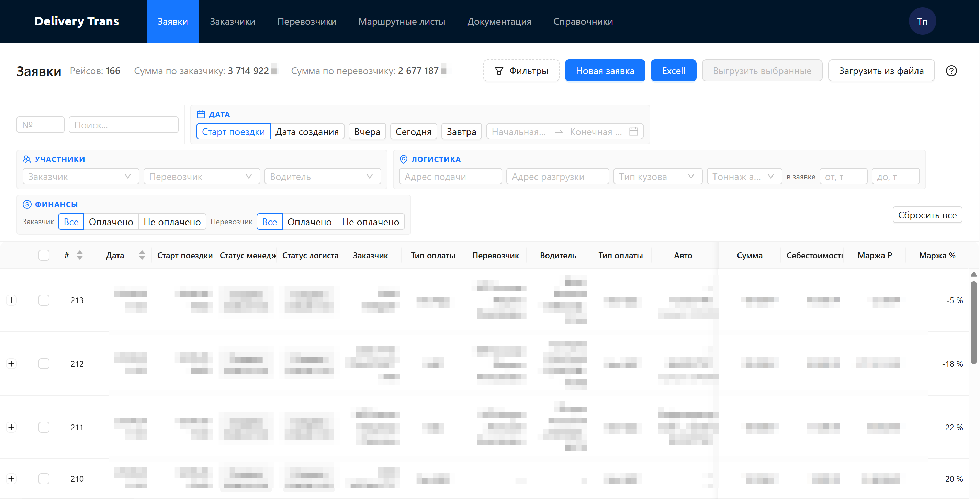Screen dimensions: 980x499
Task: Toggle the Фильтры button
Action: coord(521,71)
